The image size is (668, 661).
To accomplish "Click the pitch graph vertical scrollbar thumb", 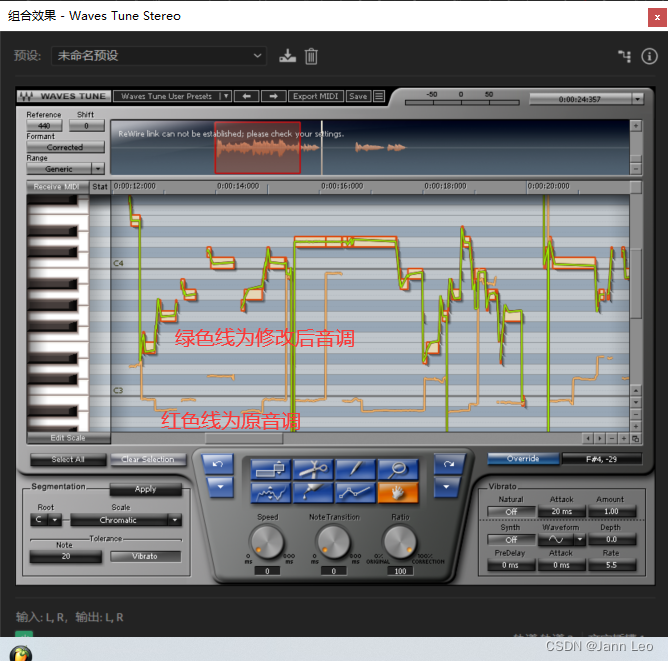I will click(636, 284).
